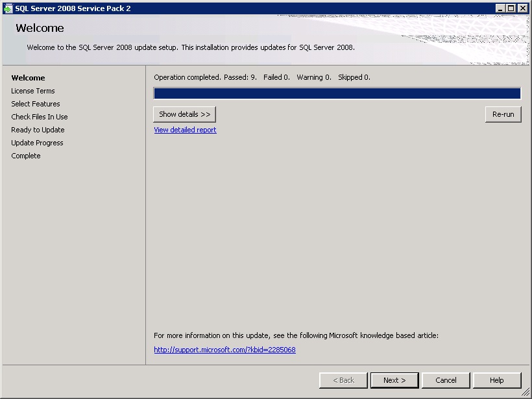Open Help for the setup wizard
Viewport: 532px width, 399px height.
coord(497,380)
